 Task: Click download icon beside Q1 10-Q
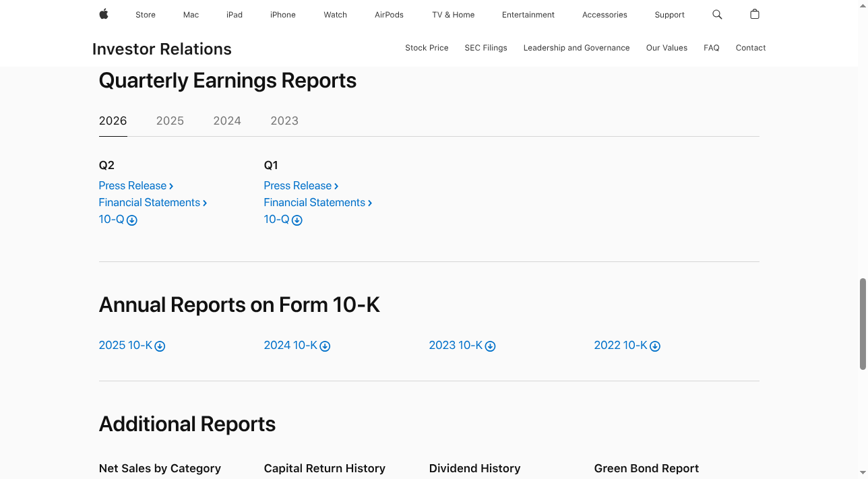coord(297,220)
